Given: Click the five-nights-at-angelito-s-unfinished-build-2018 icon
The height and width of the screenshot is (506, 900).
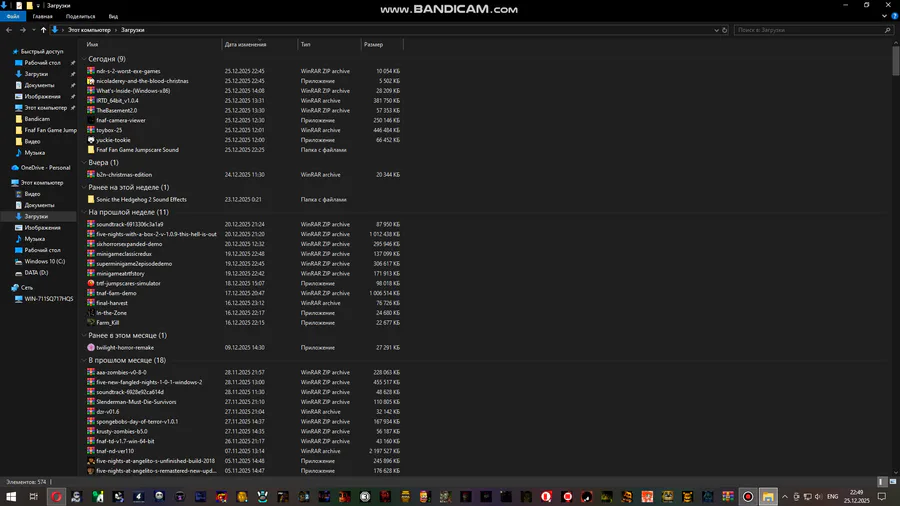Looking at the screenshot, I should pos(91,461).
